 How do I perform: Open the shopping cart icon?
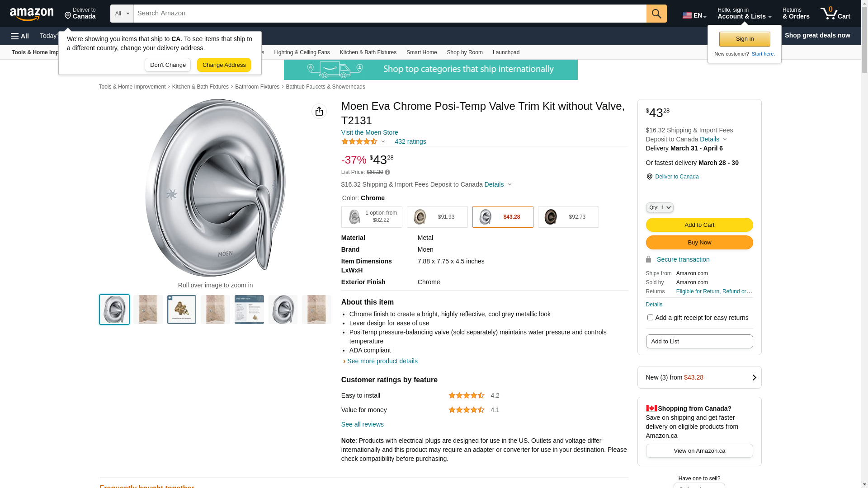coord(835,14)
